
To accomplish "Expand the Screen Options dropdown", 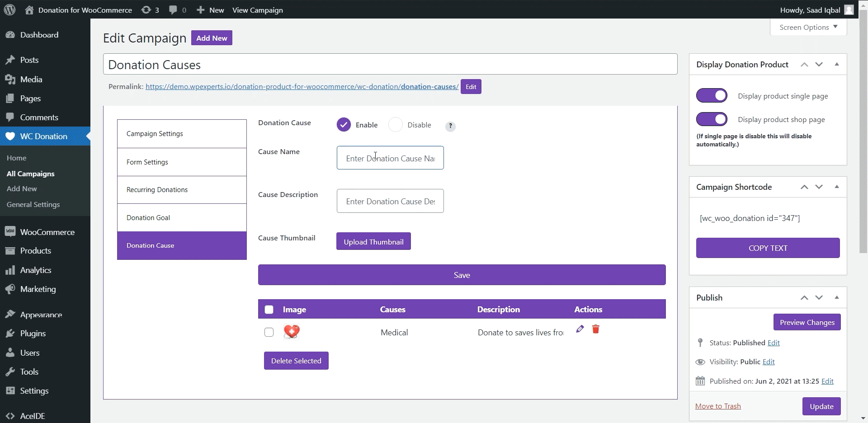I will coord(808,27).
